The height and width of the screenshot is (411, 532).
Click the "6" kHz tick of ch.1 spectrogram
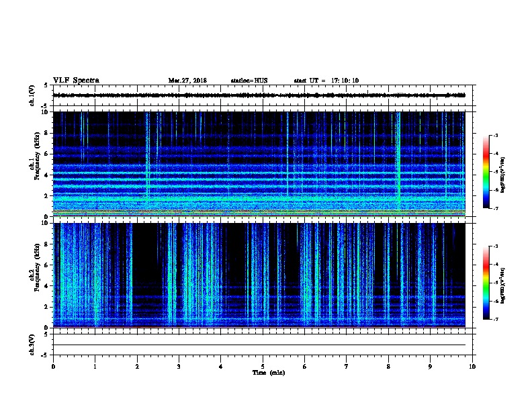coord(47,154)
